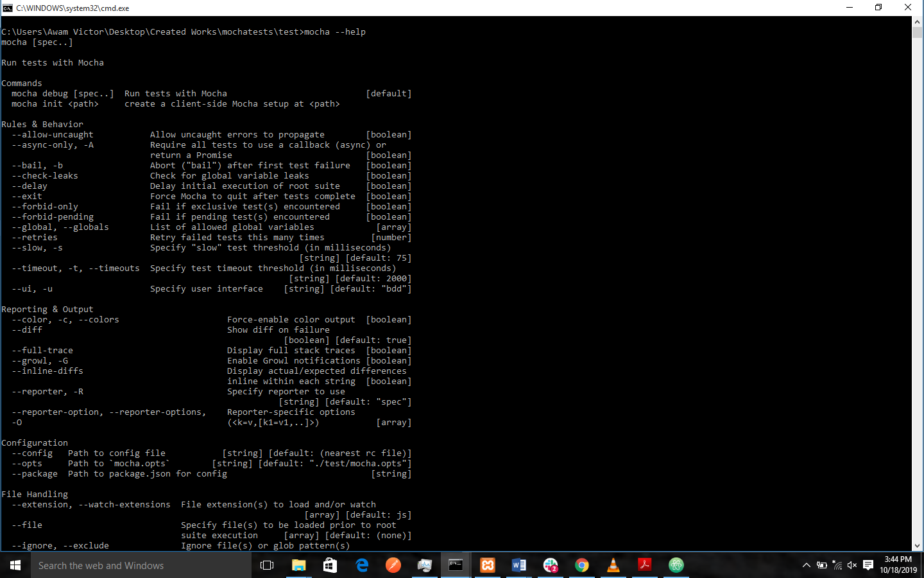
Task: Minimize the cmd.exe window
Action: (x=850, y=8)
